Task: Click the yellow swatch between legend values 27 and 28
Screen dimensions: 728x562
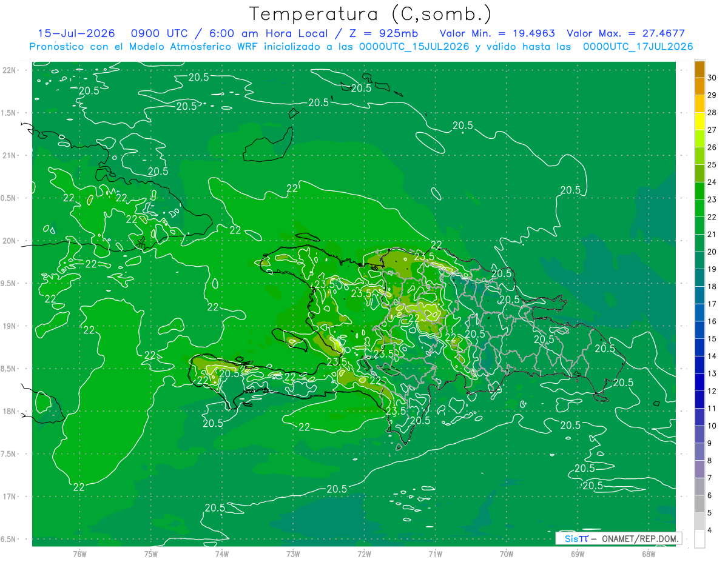Action: (699, 121)
